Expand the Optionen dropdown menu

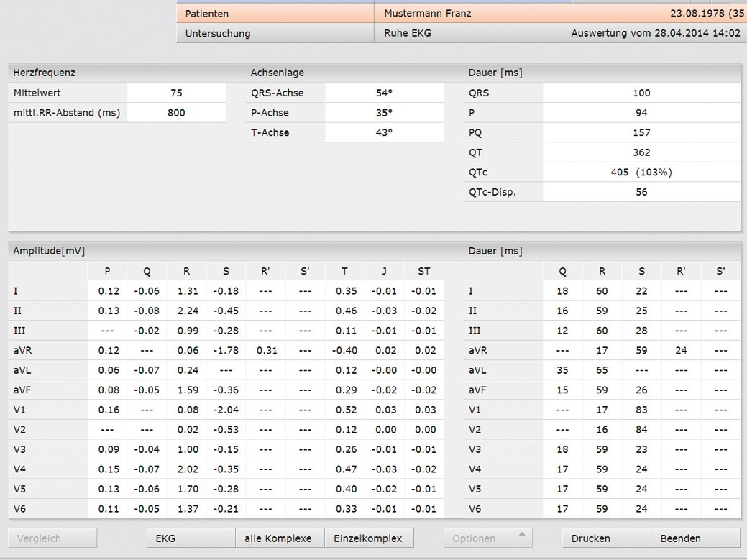pyautogui.click(x=487, y=538)
